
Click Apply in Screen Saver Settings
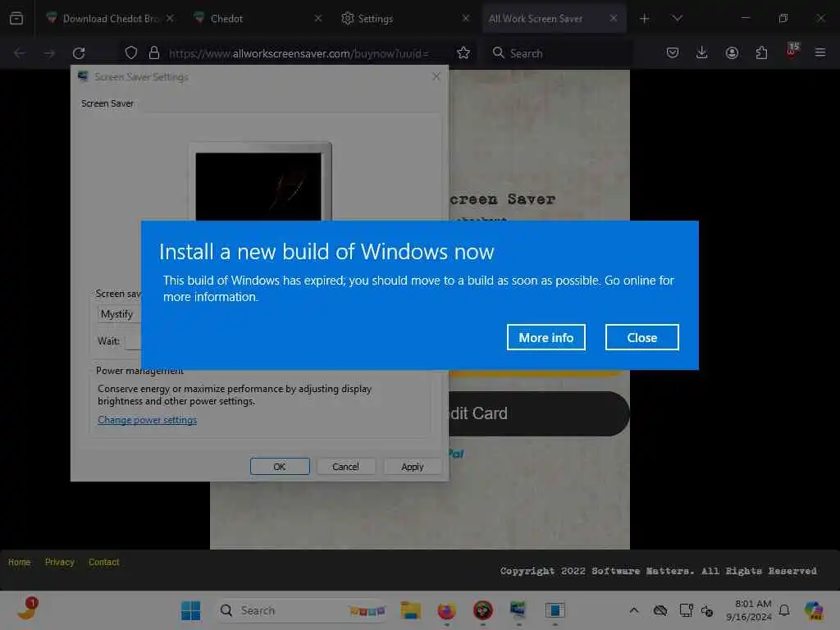[x=413, y=467]
